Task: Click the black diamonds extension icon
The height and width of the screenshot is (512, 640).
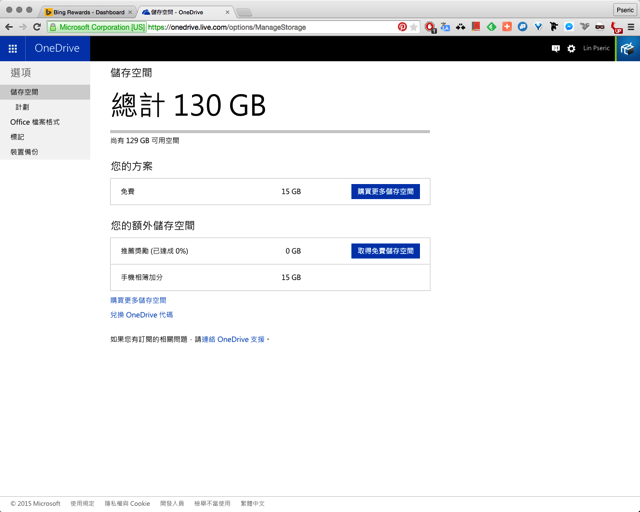Action: (460, 27)
